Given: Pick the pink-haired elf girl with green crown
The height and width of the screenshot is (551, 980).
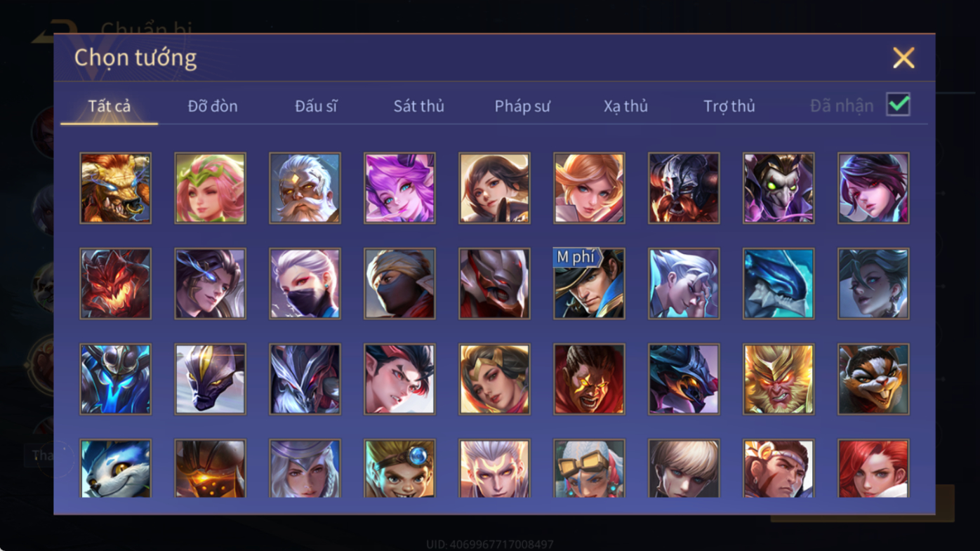Looking at the screenshot, I should coord(210,188).
